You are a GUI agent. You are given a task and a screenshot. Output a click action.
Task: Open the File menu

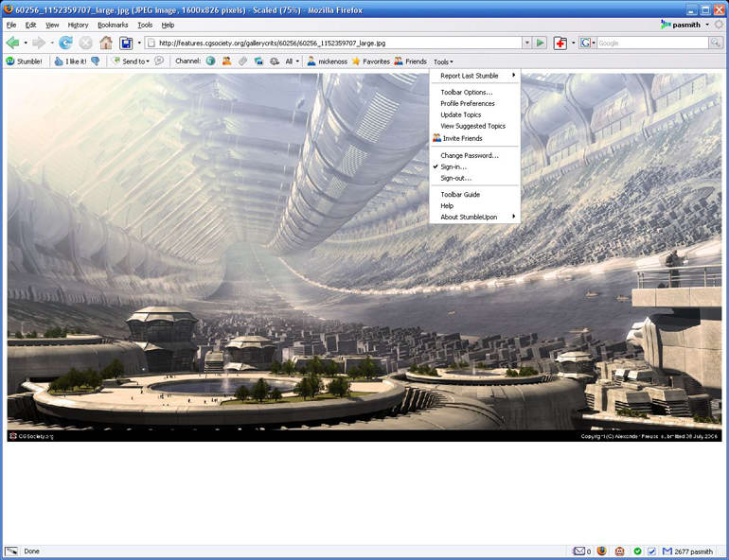[x=11, y=26]
